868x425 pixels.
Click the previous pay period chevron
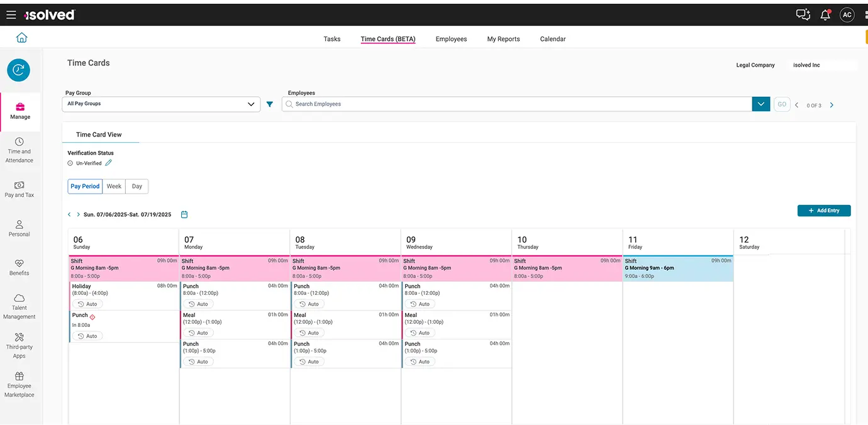coord(69,214)
